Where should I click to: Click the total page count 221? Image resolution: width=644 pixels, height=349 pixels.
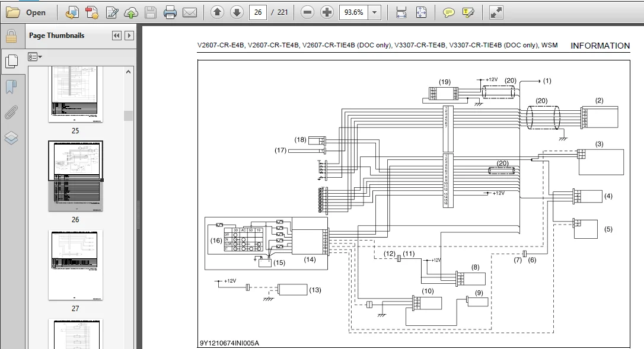point(283,12)
